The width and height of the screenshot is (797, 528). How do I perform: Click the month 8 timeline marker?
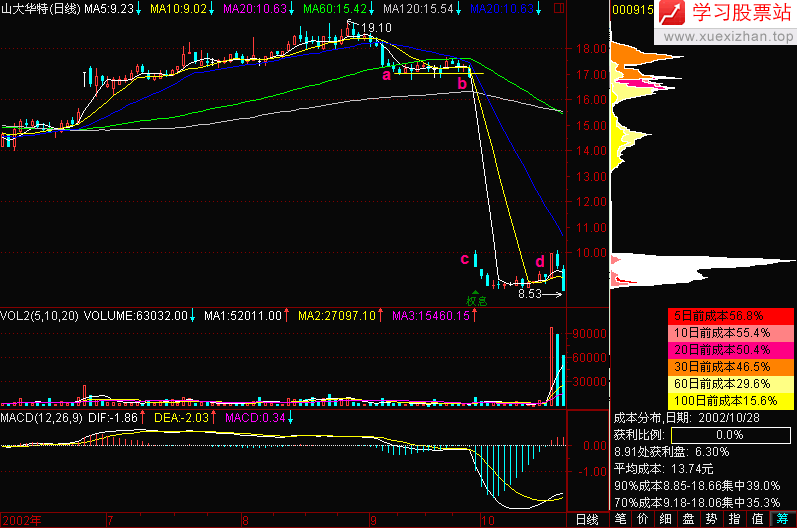point(245,520)
